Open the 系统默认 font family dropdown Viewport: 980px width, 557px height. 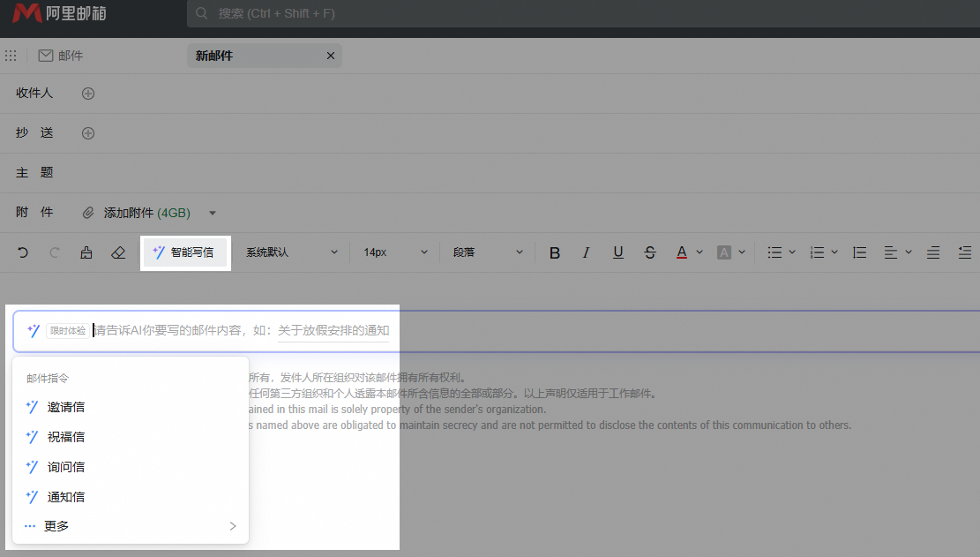pos(291,252)
